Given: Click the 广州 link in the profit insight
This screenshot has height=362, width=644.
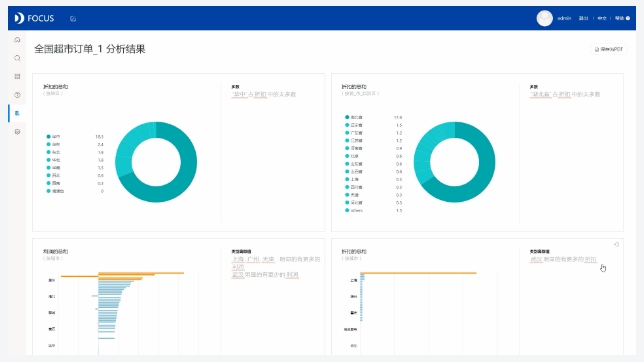Looking at the screenshot, I should [253, 259].
